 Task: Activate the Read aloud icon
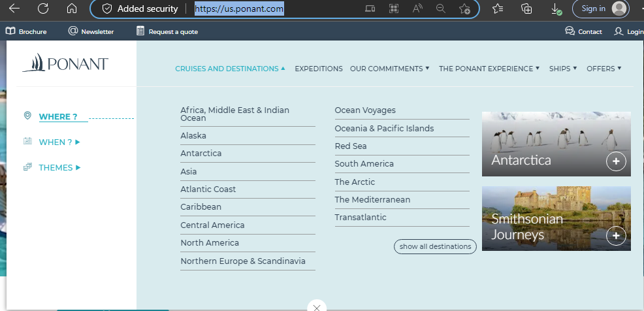[x=417, y=8]
